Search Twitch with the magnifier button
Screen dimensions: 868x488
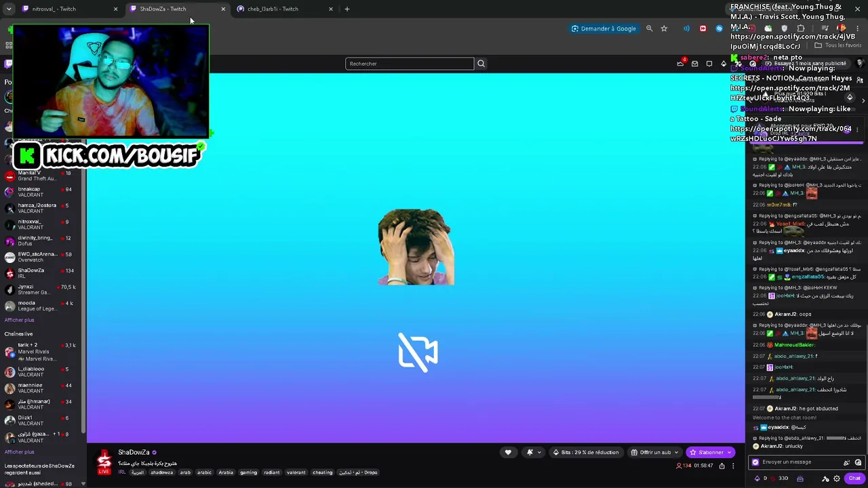(481, 64)
